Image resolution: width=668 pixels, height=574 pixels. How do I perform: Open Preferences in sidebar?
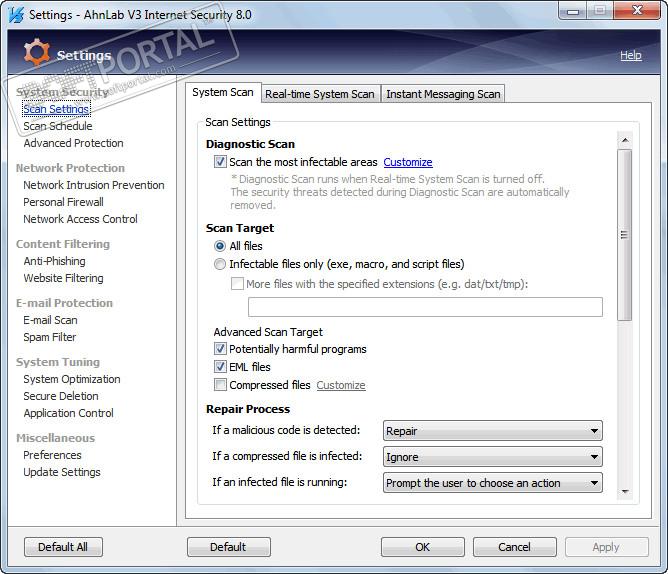coord(52,455)
